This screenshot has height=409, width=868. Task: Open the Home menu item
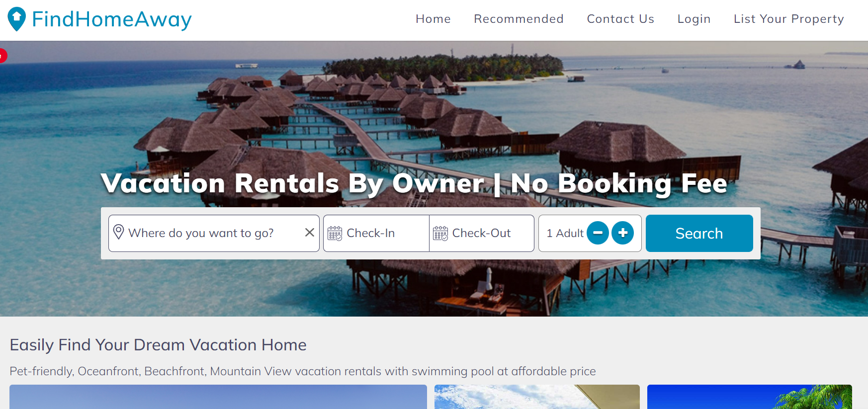[433, 19]
